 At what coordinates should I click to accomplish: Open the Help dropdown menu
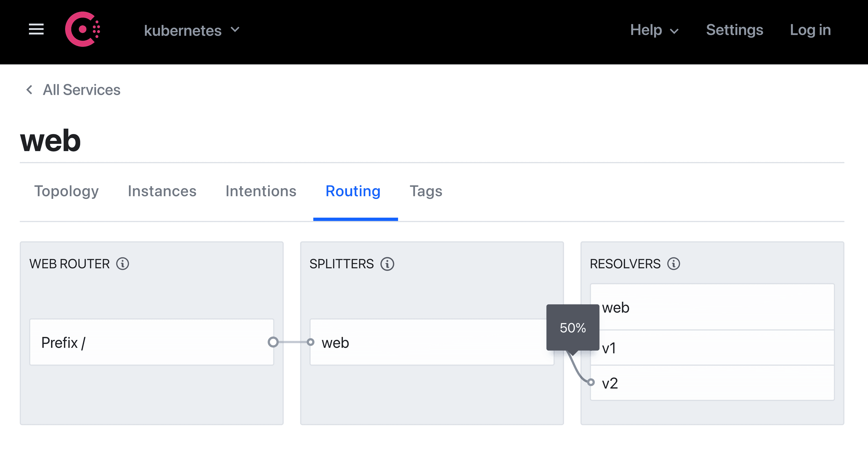(654, 30)
